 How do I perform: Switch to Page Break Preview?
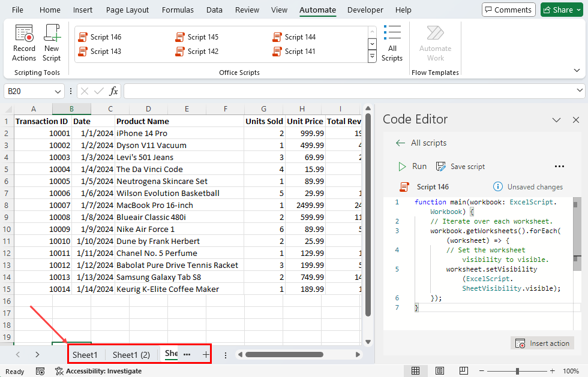pos(463,371)
